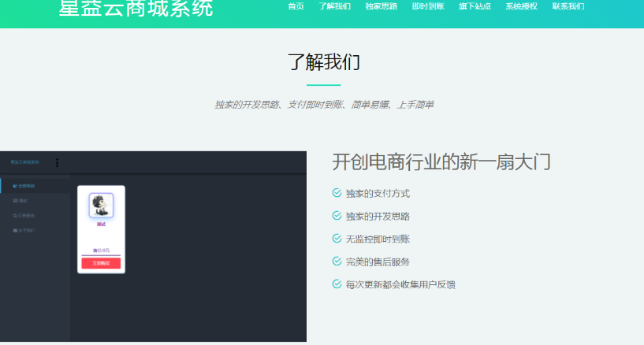This screenshot has width=644, height=345.
Task: Click the 星益云商城系统 site logo title
Action: (136, 8)
